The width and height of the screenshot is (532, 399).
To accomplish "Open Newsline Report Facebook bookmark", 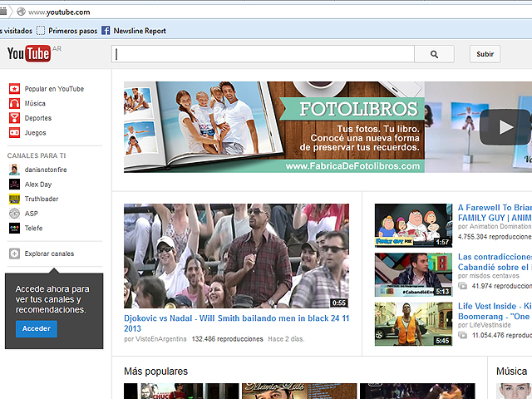I will click(134, 31).
